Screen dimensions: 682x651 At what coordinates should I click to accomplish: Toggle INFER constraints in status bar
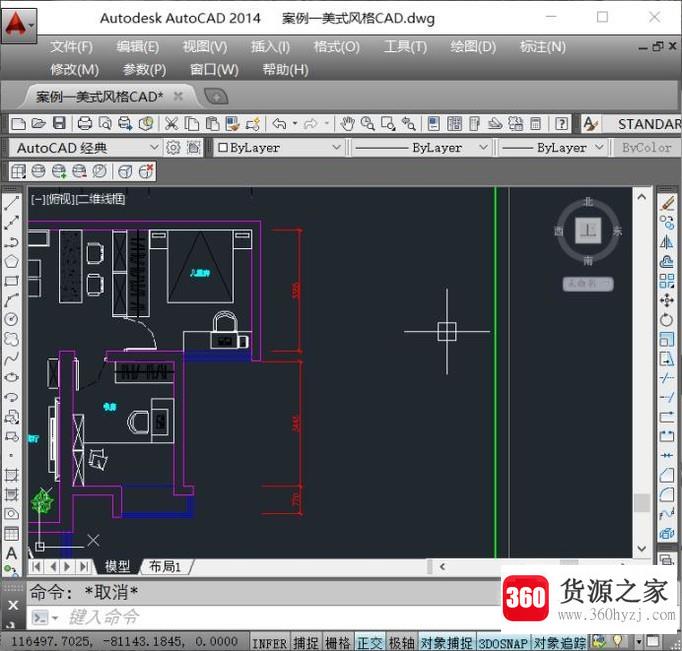[x=270, y=642]
